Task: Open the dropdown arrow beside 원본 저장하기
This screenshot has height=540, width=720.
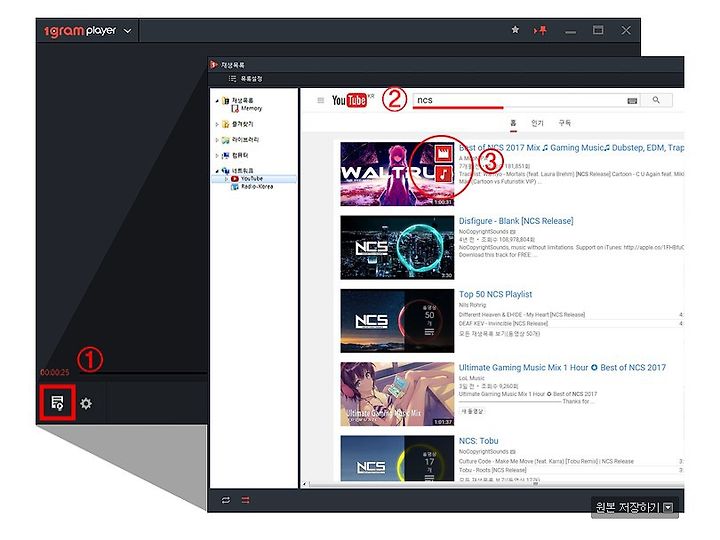Action: pyautogui.click(x=669, y=507)
